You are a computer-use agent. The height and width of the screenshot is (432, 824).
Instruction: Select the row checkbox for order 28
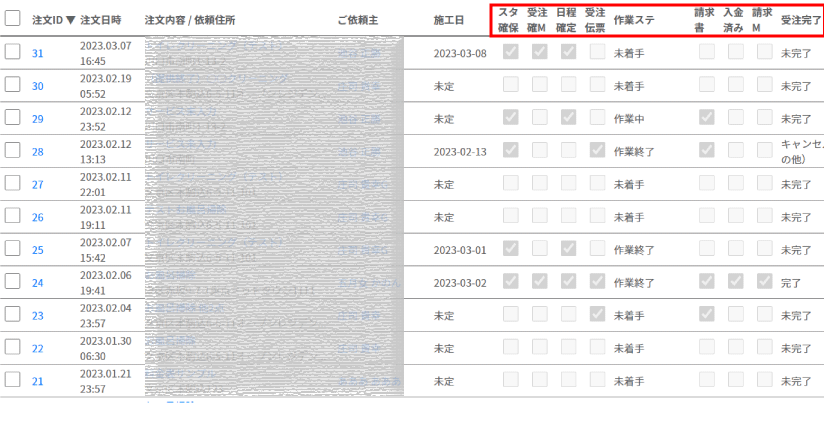(x=13, y=151)
